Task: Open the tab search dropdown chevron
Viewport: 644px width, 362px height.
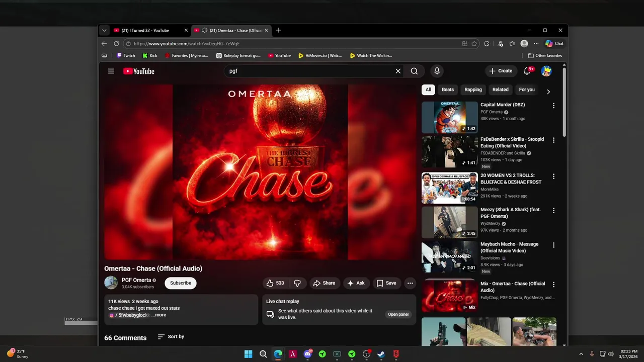Action: (104, 30)
